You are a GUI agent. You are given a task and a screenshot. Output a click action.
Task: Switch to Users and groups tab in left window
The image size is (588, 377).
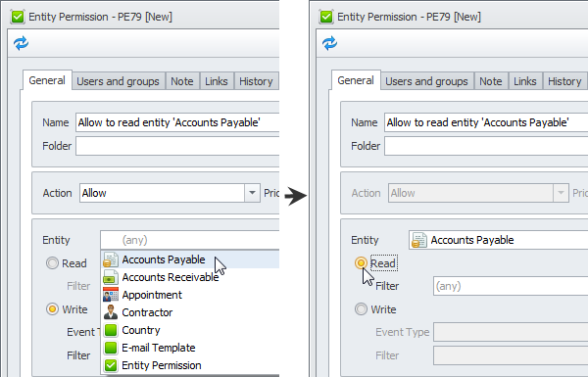tap(119, 81)
